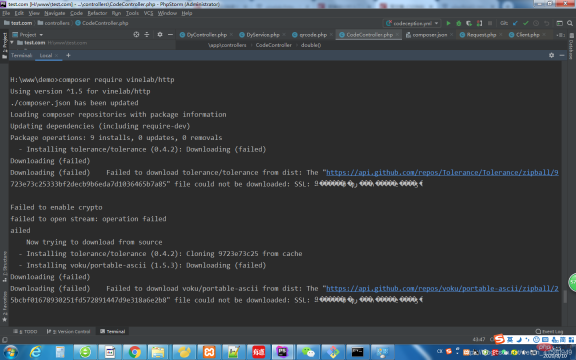
Task: Toggle the Version Control tool window
Action: point(69,331)
